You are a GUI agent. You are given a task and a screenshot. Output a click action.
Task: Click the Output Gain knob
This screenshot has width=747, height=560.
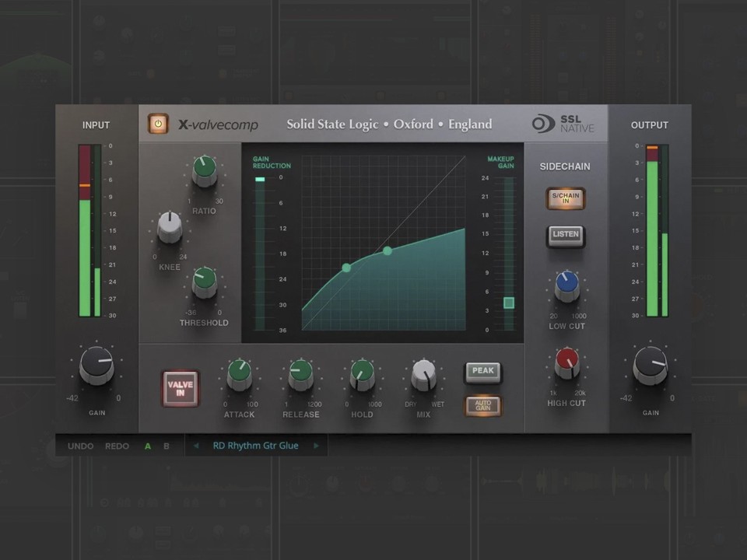651,366
